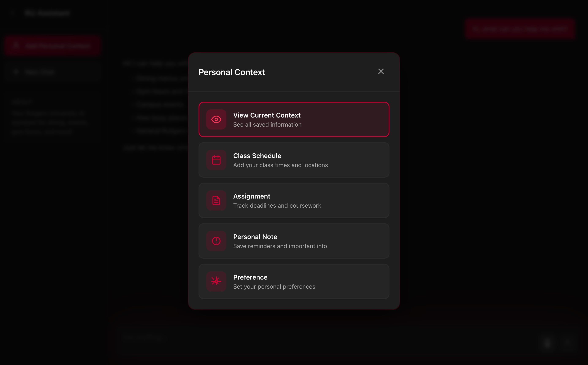This screenshot has width=588, height=365.
Task: Click the send button beside the message input
Action: click(x=547, y=343)
